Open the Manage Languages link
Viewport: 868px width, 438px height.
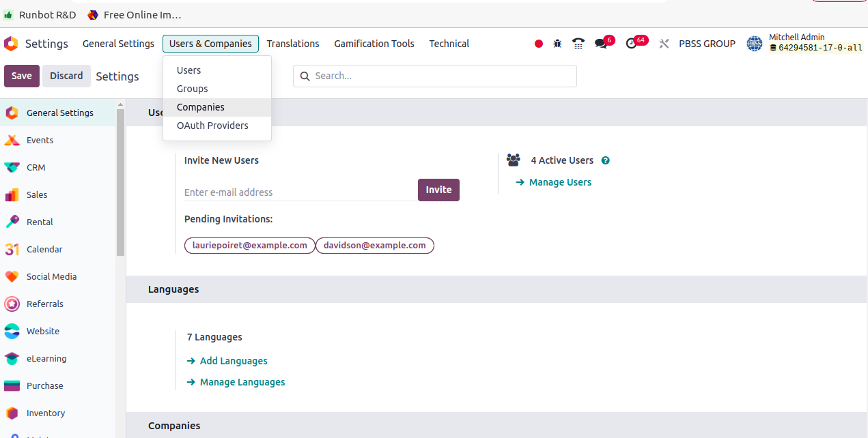(236, 382)
